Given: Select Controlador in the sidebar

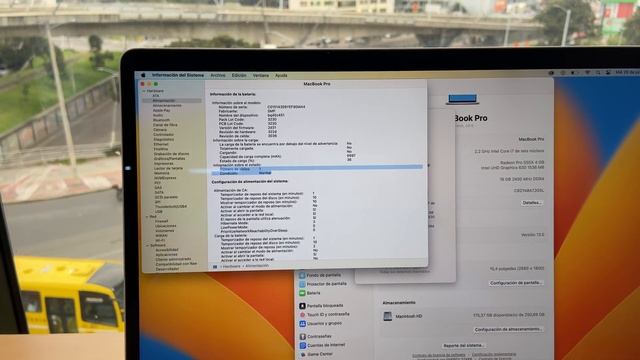Looking at the screenshot, I should click(164, 135).
